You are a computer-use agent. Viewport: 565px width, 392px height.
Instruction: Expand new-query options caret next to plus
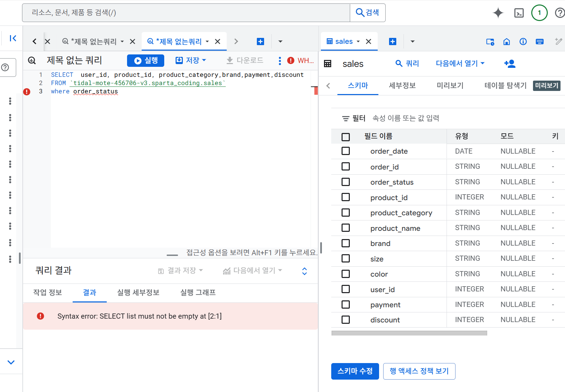click(280, 41)
